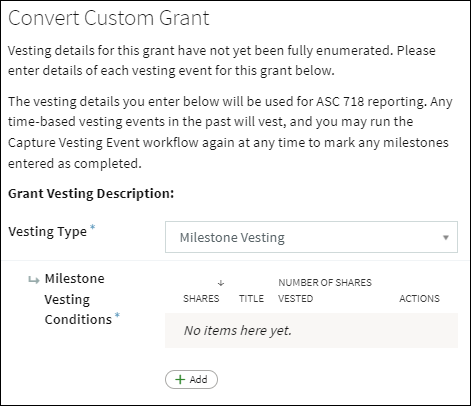Open the Vesting Type dropdown
Viewport: 471px width, 406px height.
[311, 237]
